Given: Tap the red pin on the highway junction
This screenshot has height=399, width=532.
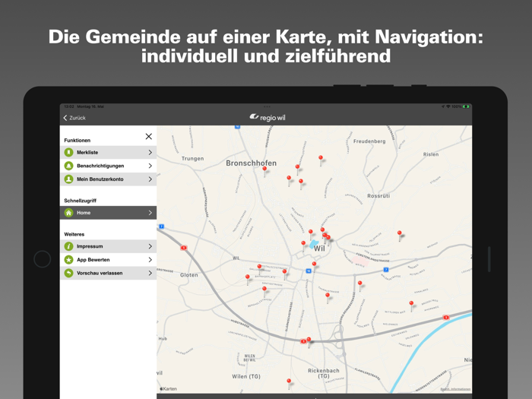Looking at the screenshot, I should click(x=309, y=341).
